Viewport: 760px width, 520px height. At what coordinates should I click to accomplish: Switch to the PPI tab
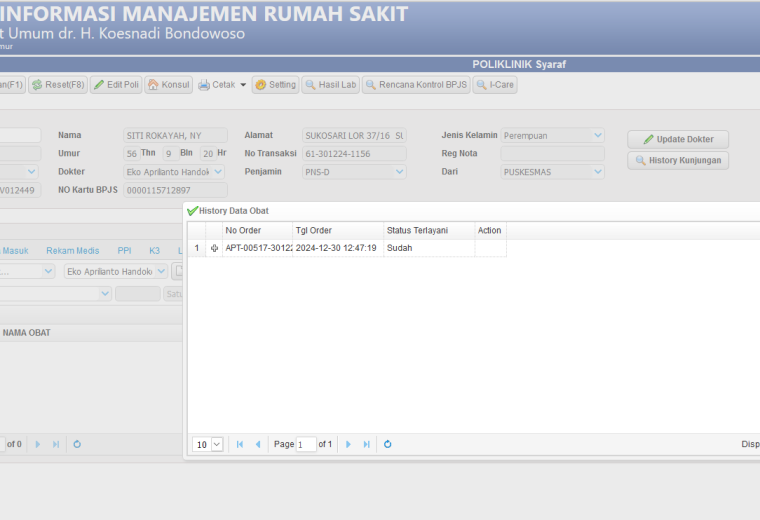tap(124, 251)
